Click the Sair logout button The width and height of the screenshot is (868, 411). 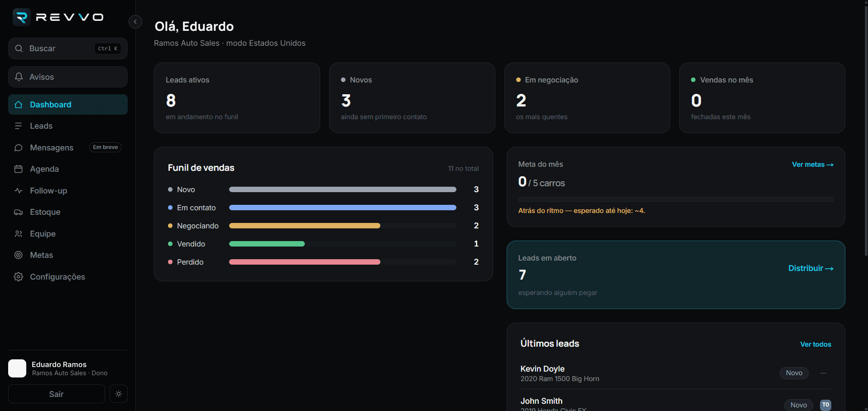57,394
